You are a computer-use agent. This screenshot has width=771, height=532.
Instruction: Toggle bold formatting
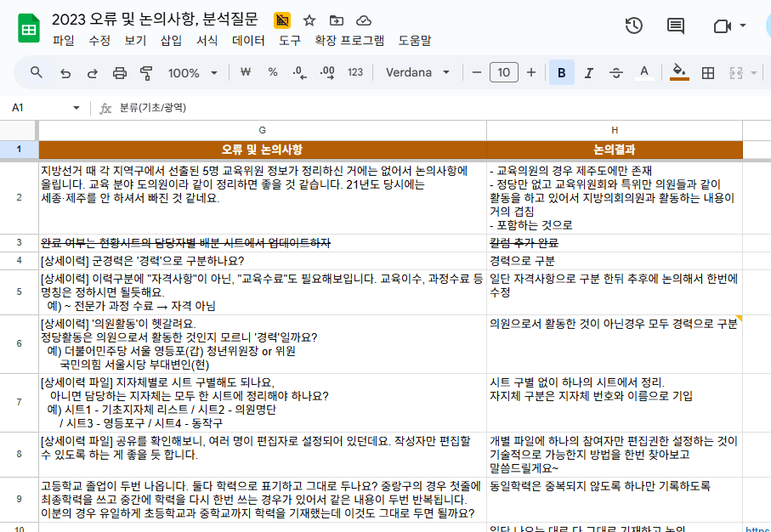(561, 73)
